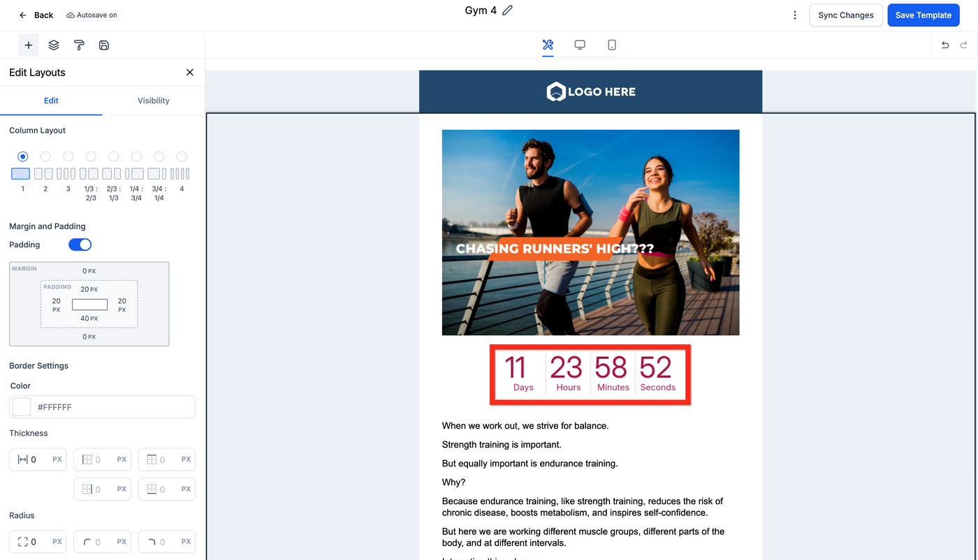Click the "But here we are working" paragraph
The image size is (978, 560).
tap(583, 537)
